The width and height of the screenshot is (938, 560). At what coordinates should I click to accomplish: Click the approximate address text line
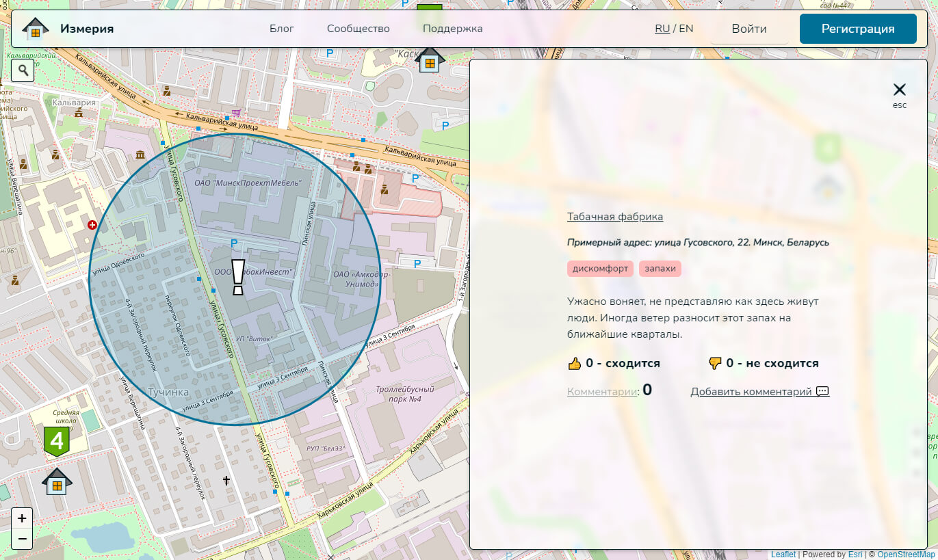698,243
